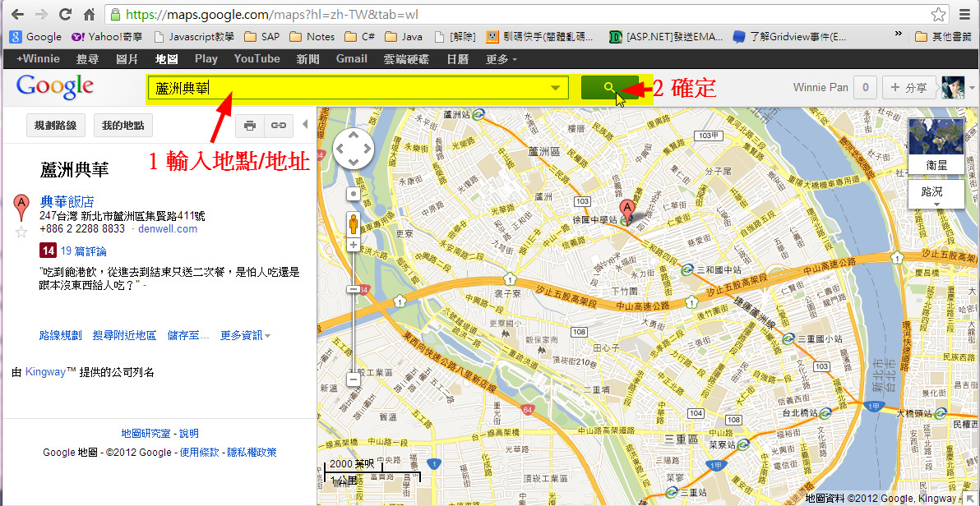The width and height of the screenshot is (980, 506).
Task: Open the 路況 traffic dropdown
Action: (x=936, y=196)
